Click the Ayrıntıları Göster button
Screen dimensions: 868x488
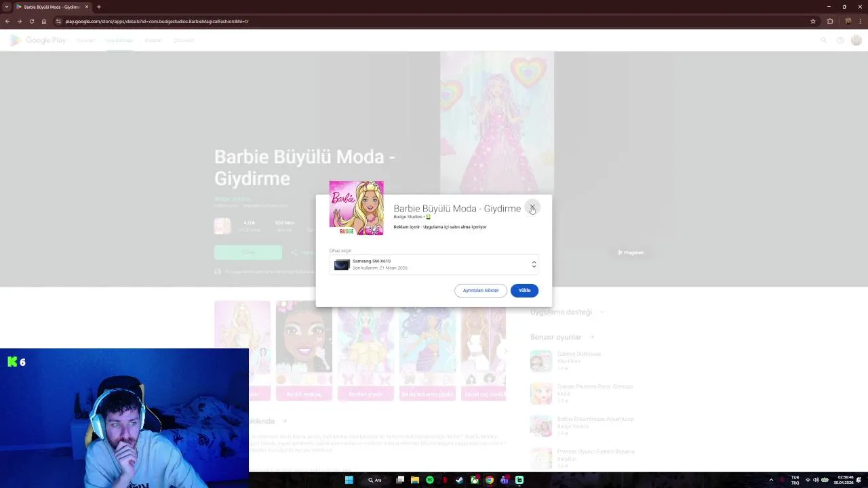pyautogui.click(x=481, y=290)
